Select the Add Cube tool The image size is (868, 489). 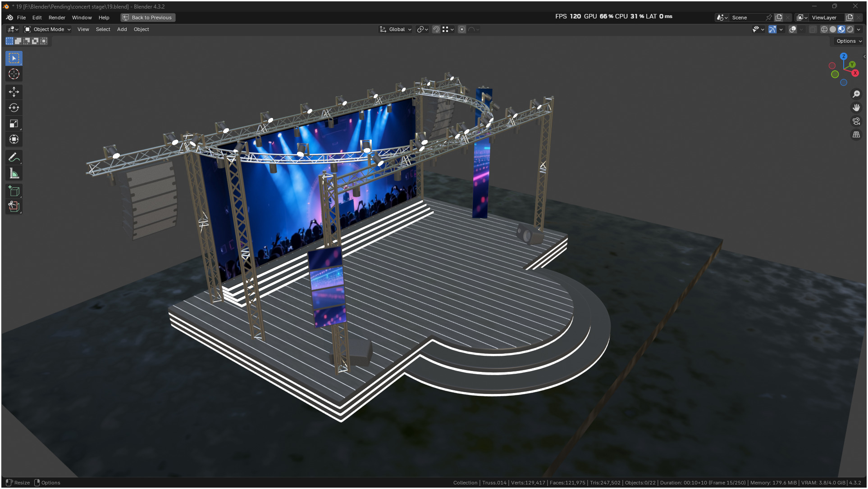pos(14,191)
